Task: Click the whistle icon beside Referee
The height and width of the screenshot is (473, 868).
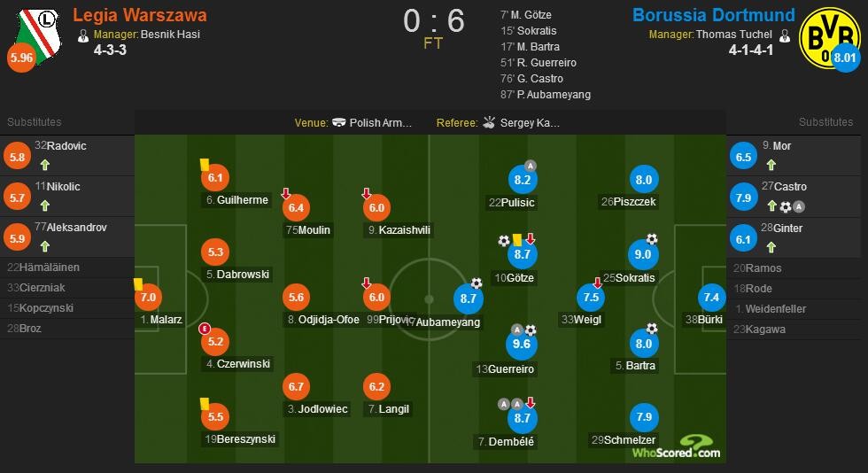Action: click(488, 122)
